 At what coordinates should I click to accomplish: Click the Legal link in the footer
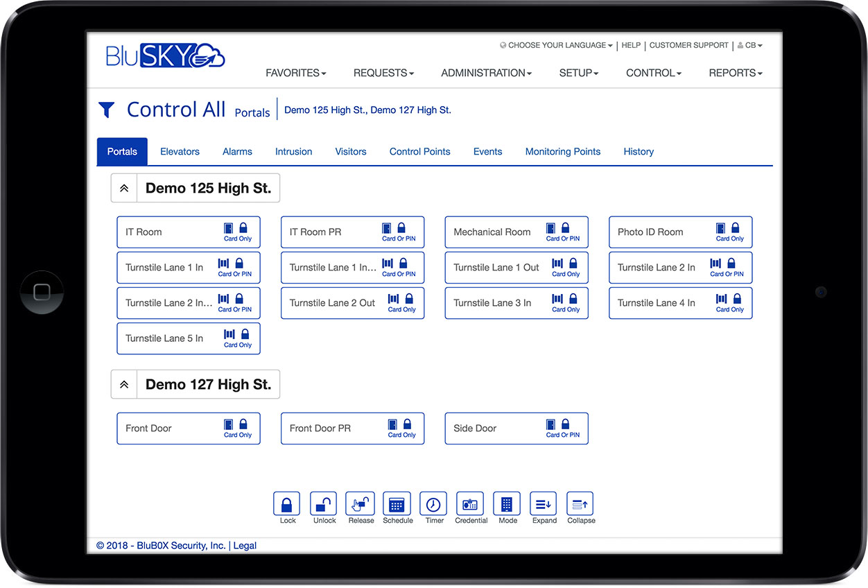coord(245,546)
